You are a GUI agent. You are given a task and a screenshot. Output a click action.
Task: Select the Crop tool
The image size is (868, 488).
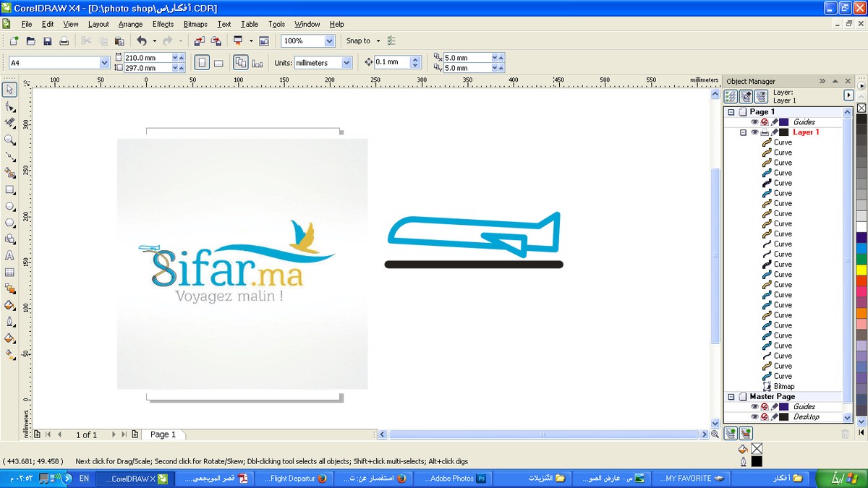(10, 123)
